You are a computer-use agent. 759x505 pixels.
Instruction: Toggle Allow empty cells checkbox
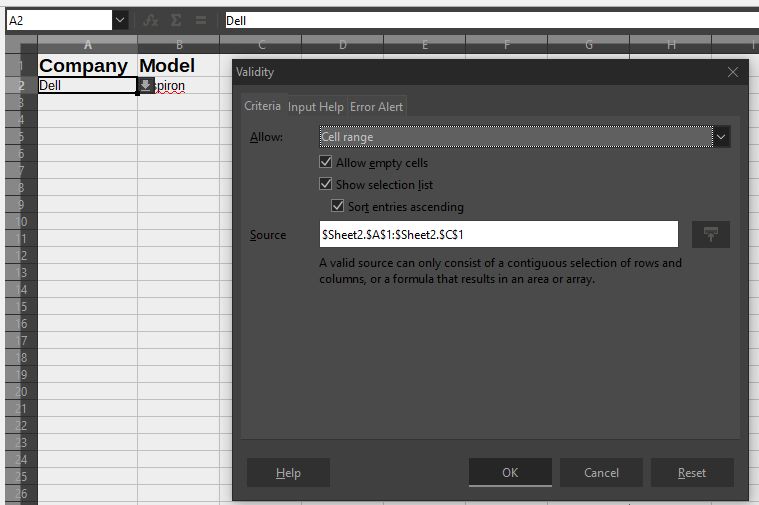[326, 162]
